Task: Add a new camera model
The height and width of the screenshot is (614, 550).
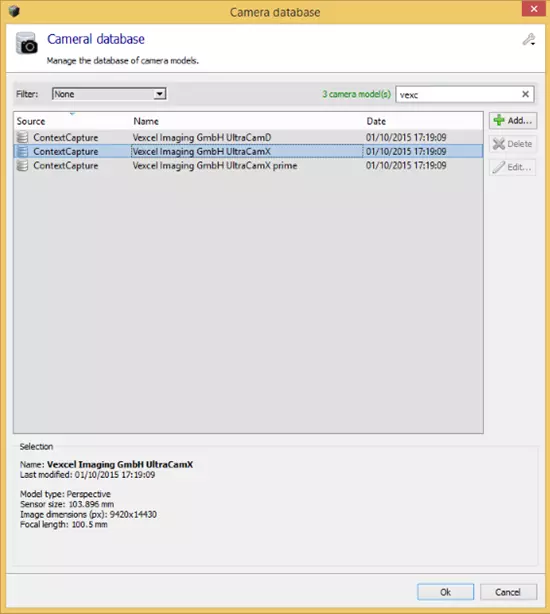Action: (x=513, y=120)
